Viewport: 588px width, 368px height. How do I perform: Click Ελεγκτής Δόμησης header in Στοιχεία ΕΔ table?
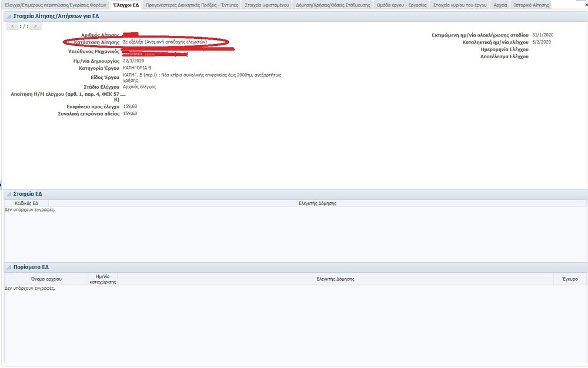(318, 203)
